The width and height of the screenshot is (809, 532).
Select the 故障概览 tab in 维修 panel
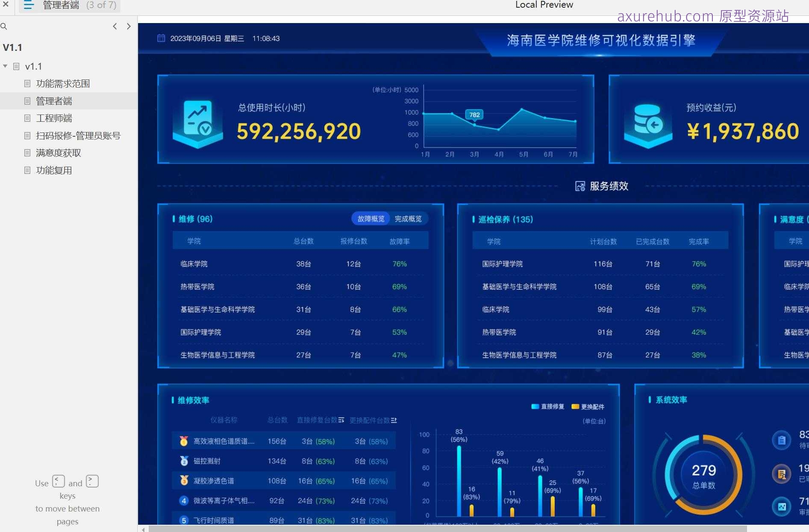(370, 218)
